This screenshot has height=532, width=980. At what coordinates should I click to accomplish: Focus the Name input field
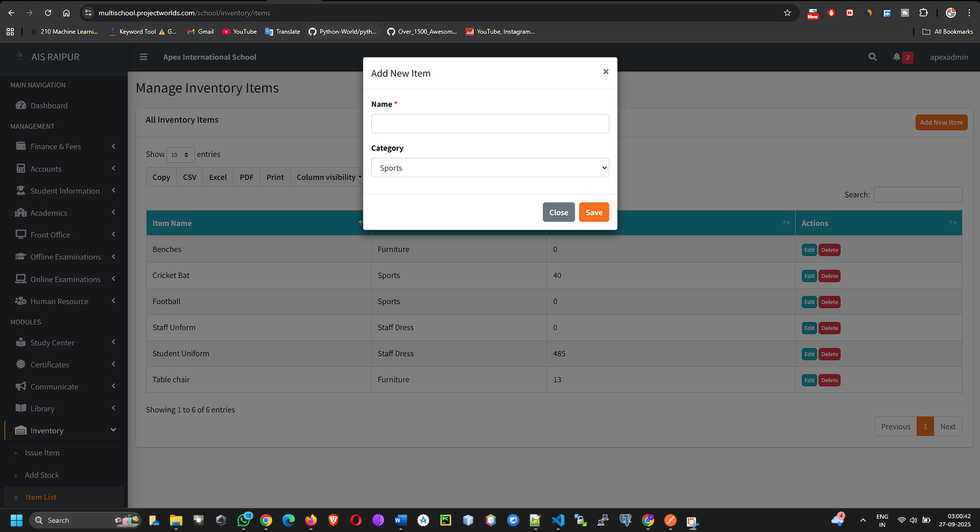coord(490,124)
